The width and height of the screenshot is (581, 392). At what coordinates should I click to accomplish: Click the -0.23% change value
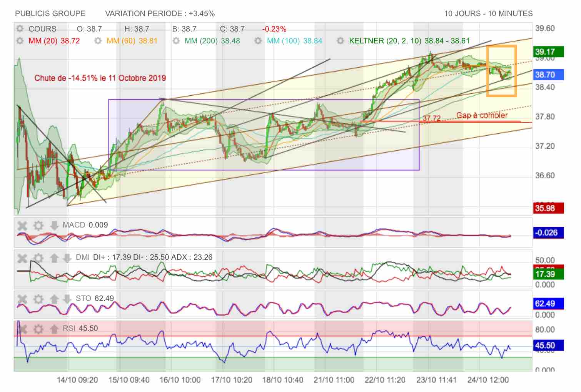coord(274,29)
